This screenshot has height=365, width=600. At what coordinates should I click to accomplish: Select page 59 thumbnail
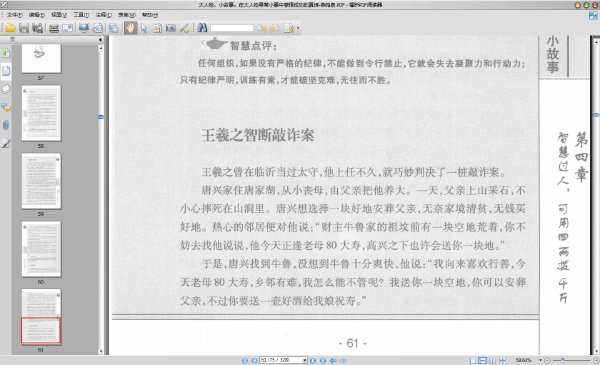(x=41, y=181)
